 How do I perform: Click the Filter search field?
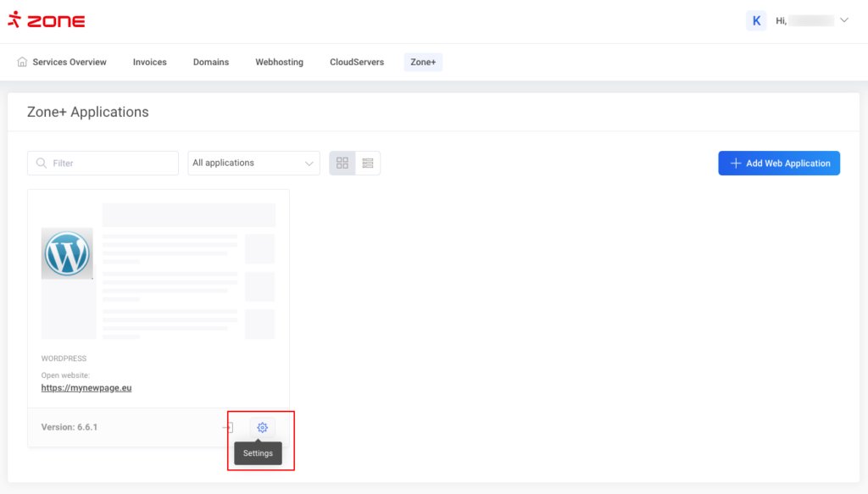tap(110, 163)
